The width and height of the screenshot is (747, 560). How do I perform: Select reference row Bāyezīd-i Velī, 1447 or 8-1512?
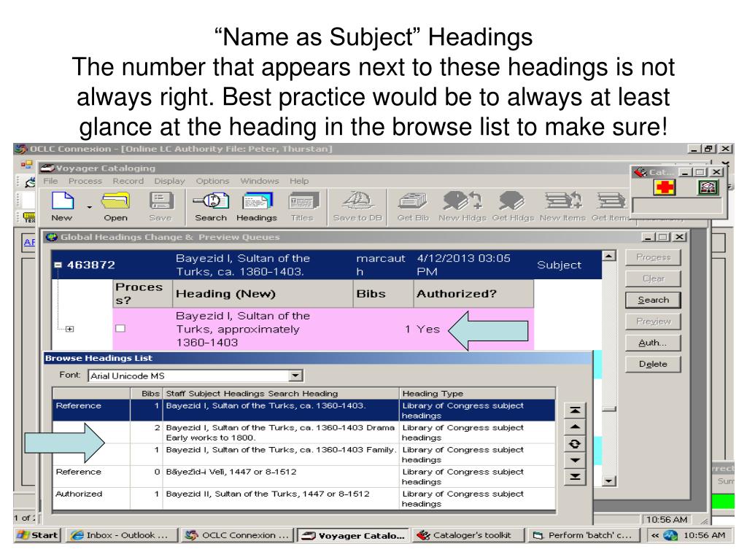304,477
